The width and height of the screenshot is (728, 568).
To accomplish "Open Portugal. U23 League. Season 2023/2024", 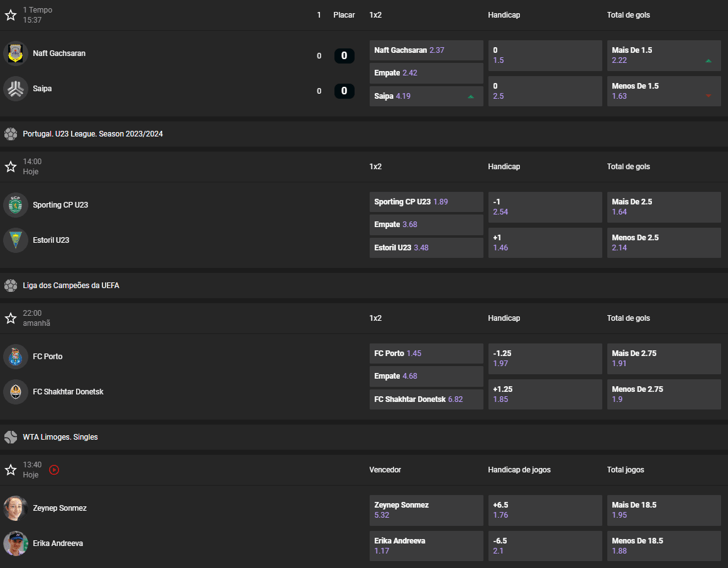I will (93, 134).
